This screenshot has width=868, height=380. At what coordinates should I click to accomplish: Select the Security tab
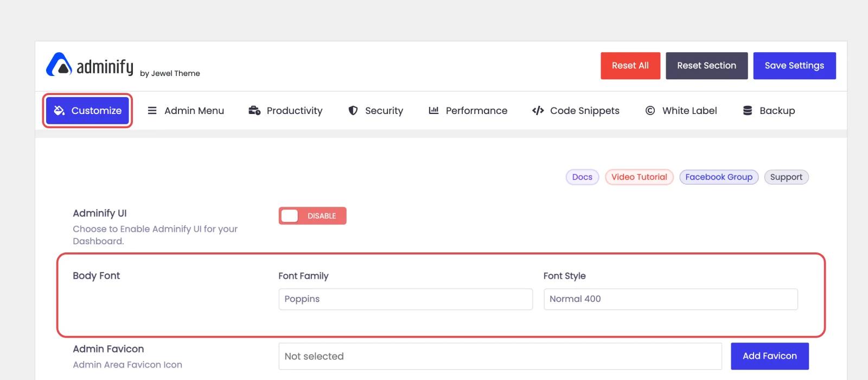(x=375, y=111)
